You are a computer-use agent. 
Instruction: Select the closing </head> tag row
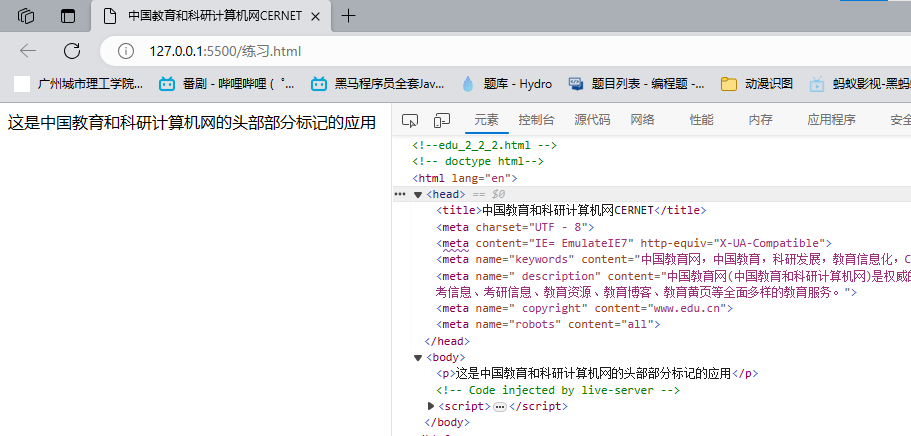[447, 341]
